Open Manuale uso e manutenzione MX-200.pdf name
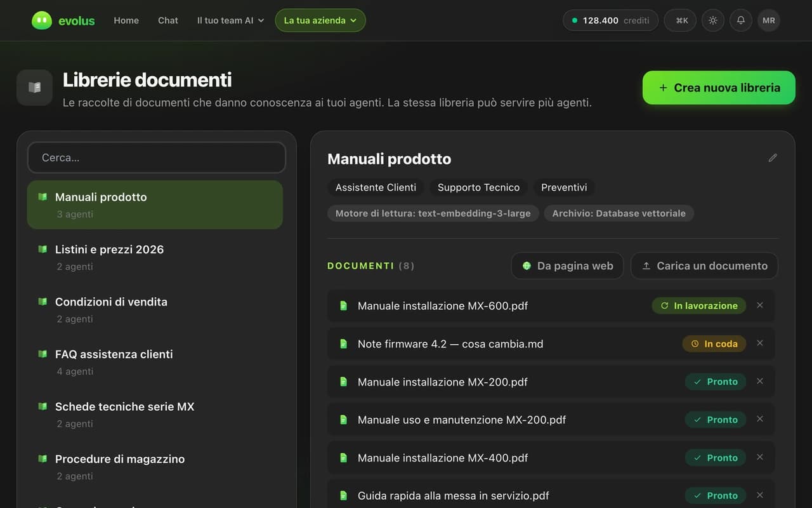This screenshot has width=812, height=508. pyautogui.click(x=462, y=420)
